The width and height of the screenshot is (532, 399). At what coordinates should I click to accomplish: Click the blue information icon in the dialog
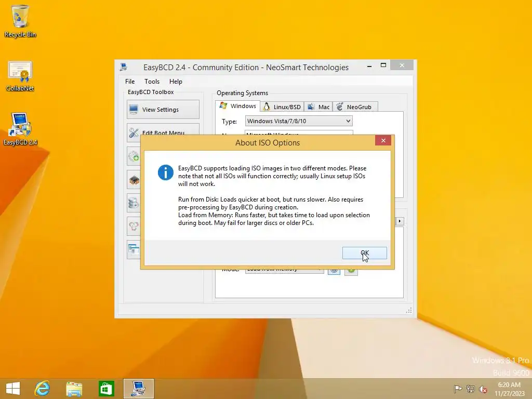pos(166,172)
